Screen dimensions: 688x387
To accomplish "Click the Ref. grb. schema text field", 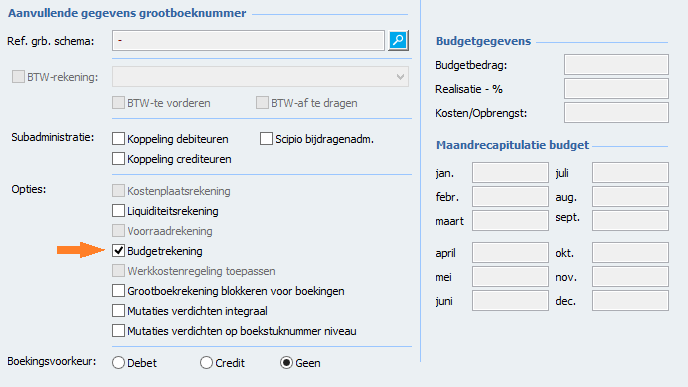I will 248,40.
